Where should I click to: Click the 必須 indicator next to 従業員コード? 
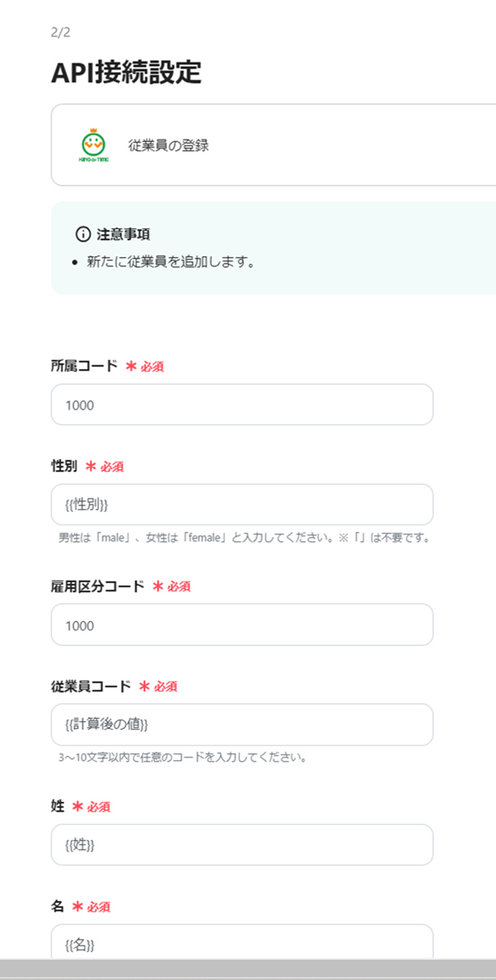(167, 686)
